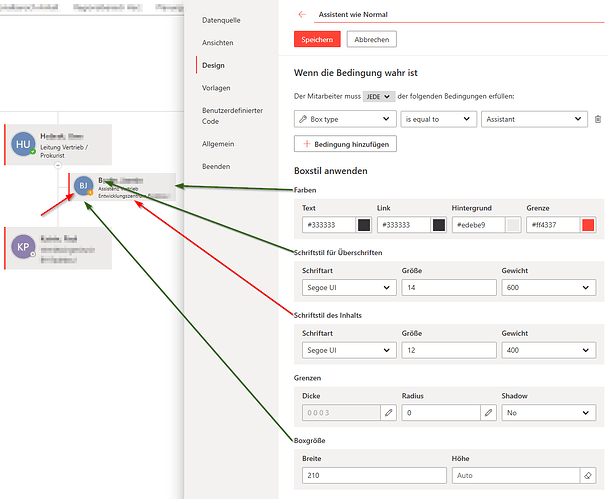Click the red back arrow icon

[x=302, y=15]
